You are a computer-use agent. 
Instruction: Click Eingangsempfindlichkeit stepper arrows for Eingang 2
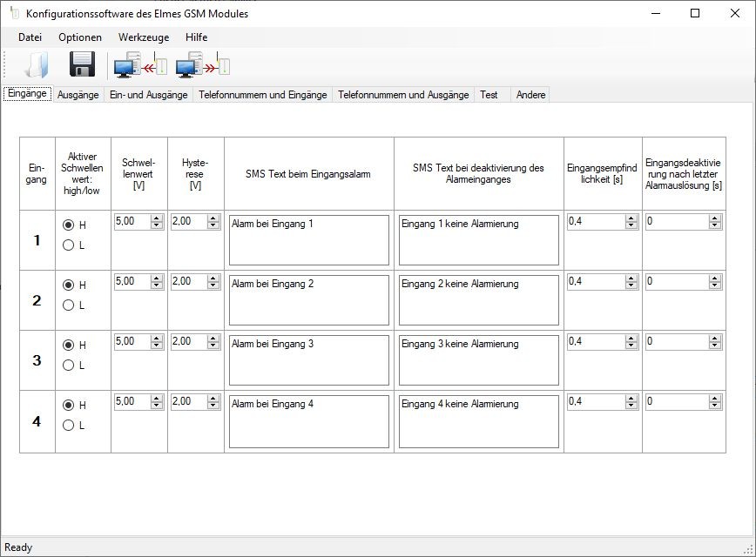[x=631, y=282]
